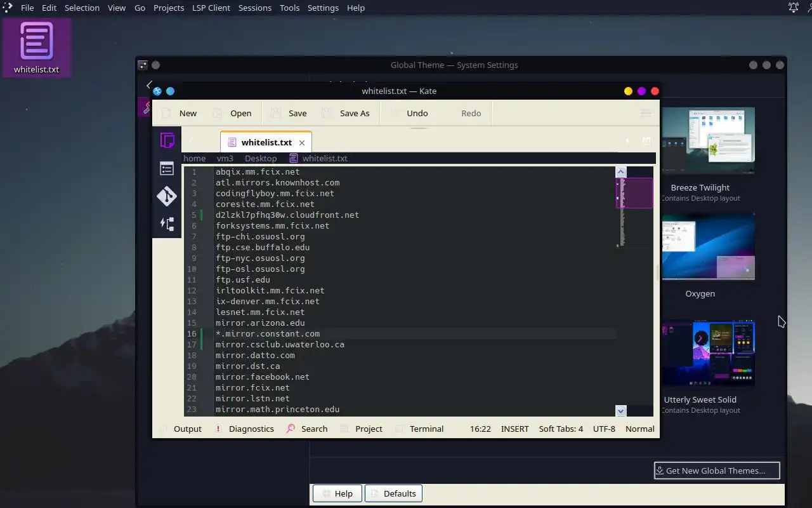Image resolution: width=812 pixels, height=508 pixels.
Task: Click the 'home' breadcrumb segment
Action: (194, 158)
